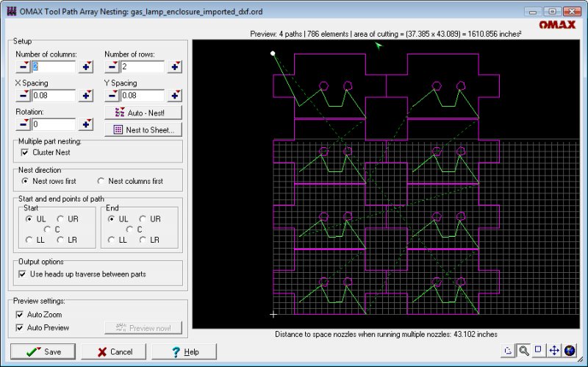Uncheck the Auto Zoom option

pos(20,315)
